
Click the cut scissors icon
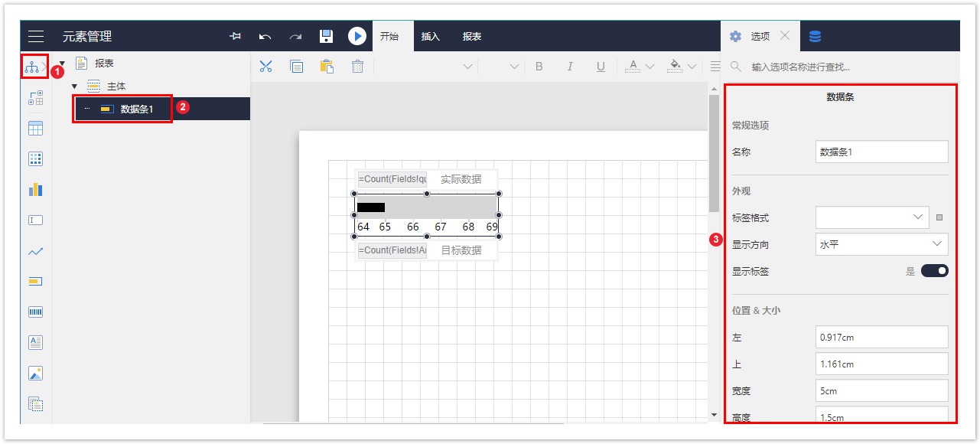(265, 67)
